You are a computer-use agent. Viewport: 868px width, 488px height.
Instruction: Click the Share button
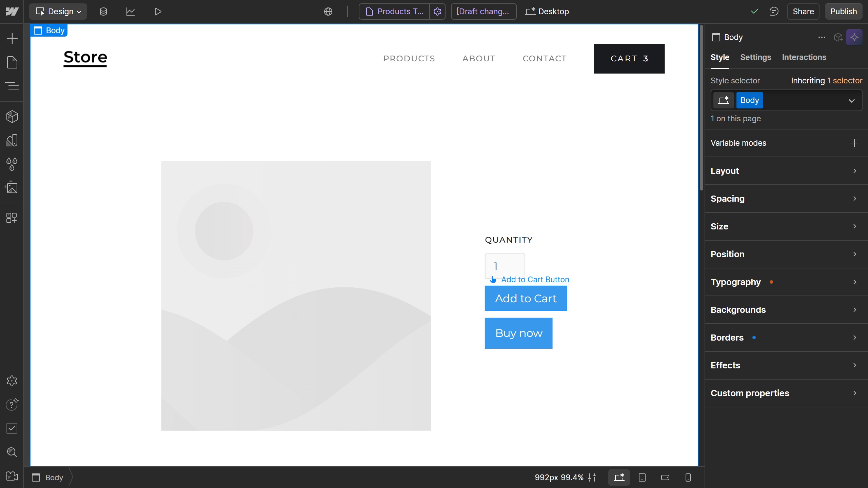(803, 11)
